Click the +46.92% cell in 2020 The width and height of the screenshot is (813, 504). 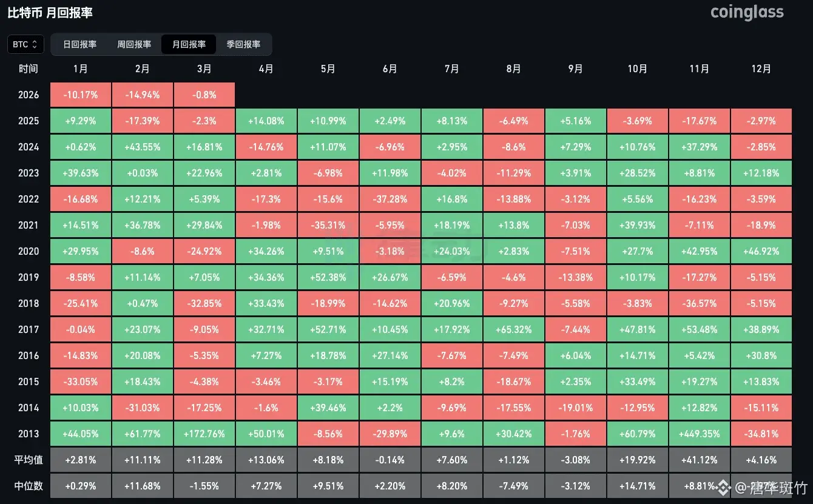[761, 251]
